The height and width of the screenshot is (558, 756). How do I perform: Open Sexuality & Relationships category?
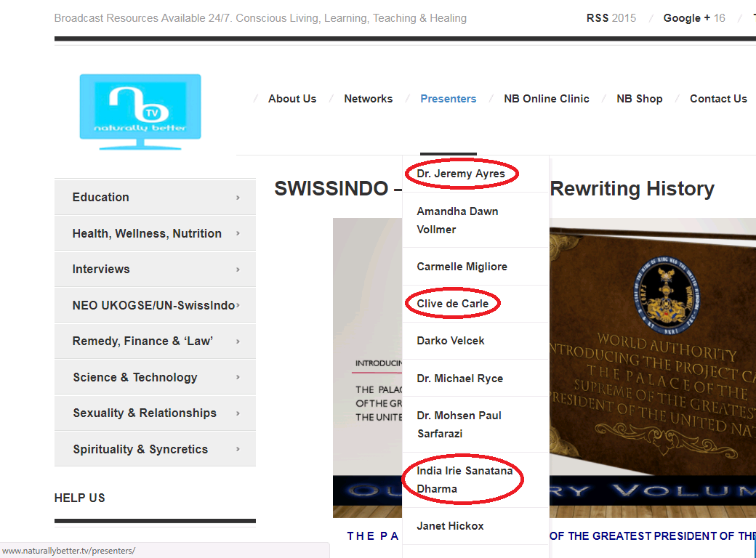tap(155, 413)
